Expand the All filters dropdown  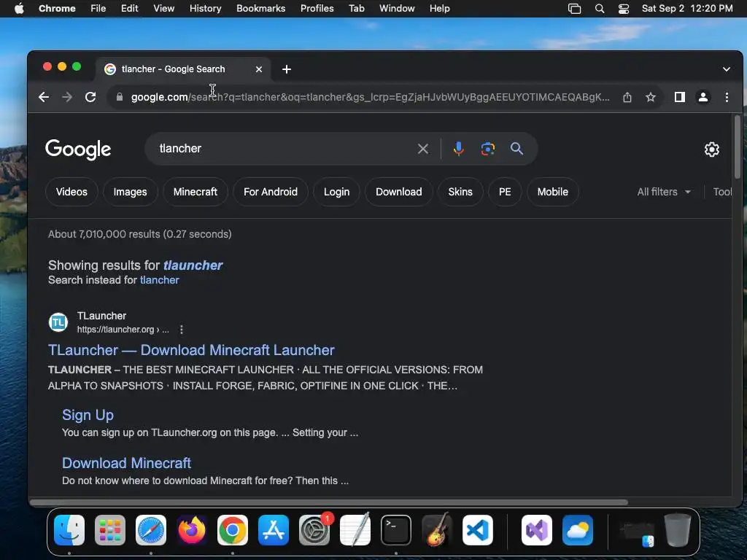664,192
